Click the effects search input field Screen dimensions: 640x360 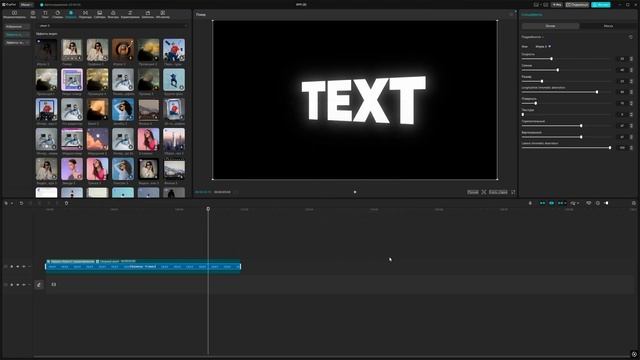point(112,26)
